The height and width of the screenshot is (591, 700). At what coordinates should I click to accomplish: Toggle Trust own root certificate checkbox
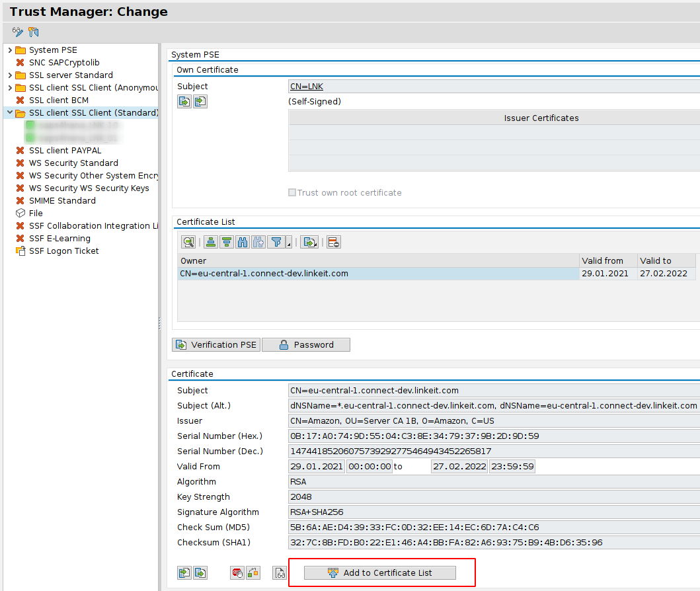(292, 193)
